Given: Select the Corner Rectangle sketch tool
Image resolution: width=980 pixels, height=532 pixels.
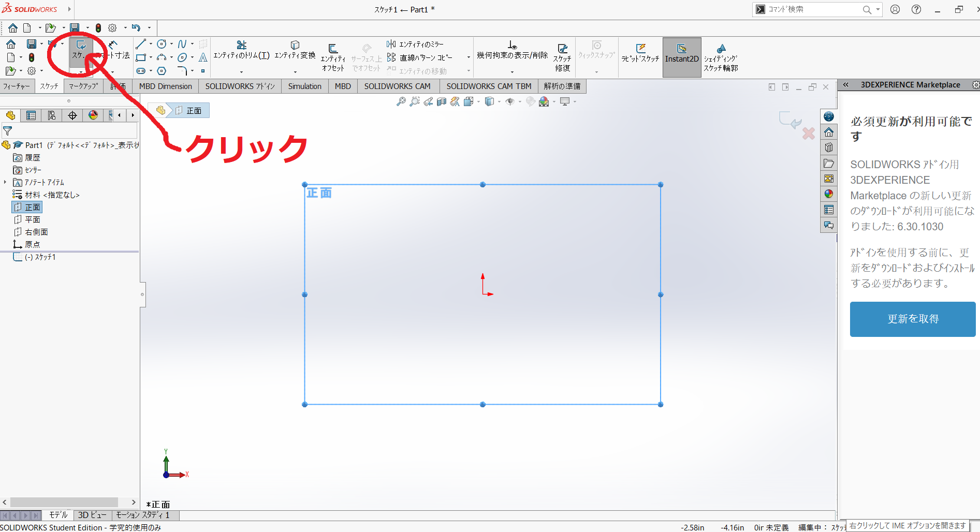Looking at the screenshot, I should tap(140, 57).
